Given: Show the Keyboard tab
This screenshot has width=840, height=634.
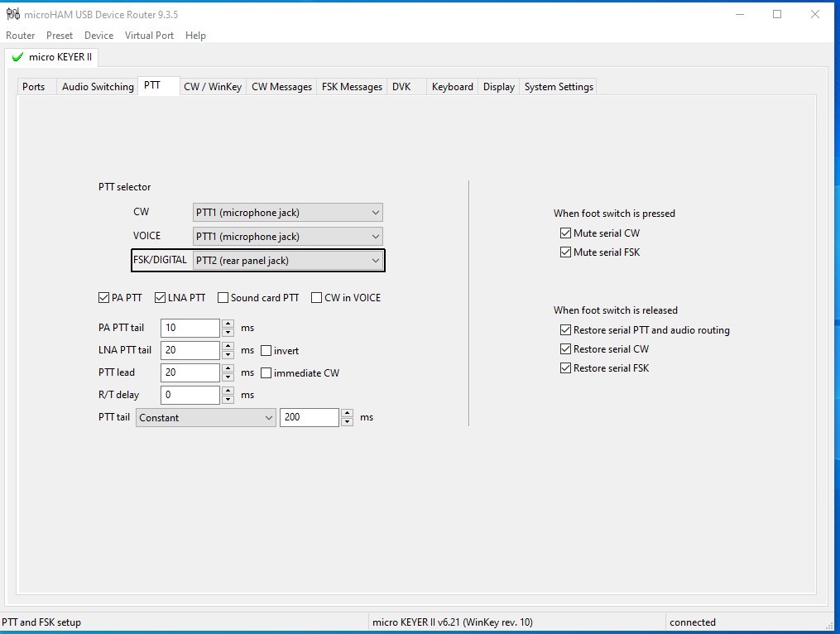Looking at the screenshot, I should [453, 87].
